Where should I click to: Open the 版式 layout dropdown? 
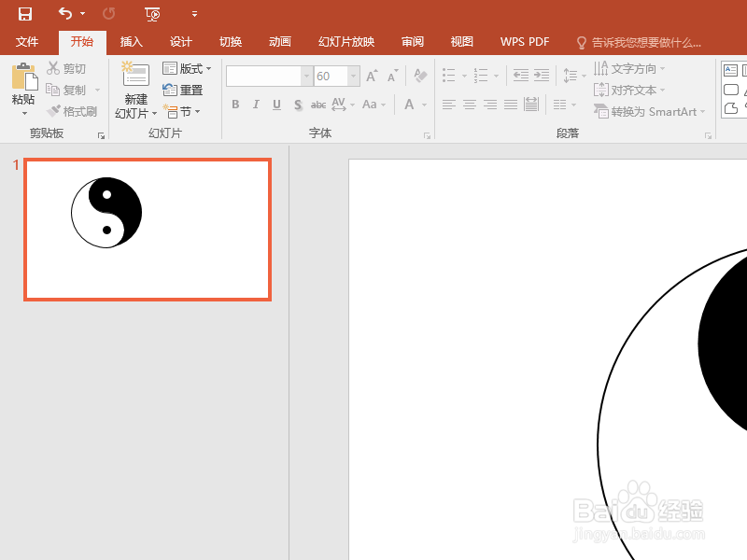point(186,68)
